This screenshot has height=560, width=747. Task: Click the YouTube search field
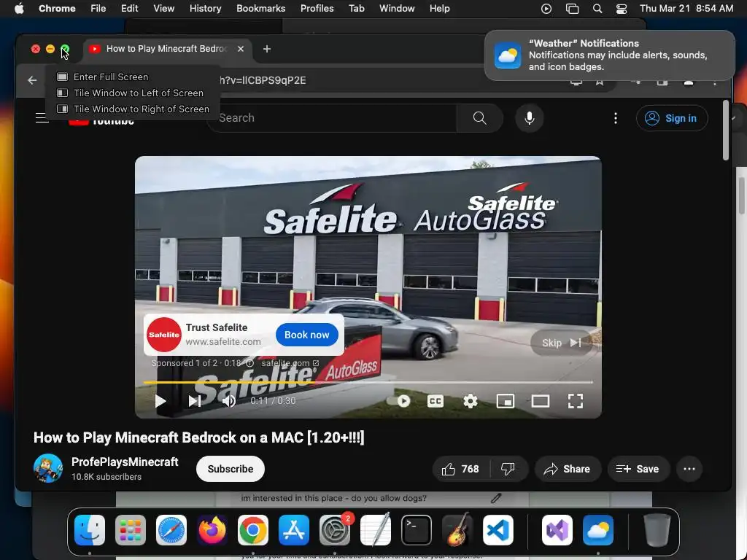pos(333,117)
